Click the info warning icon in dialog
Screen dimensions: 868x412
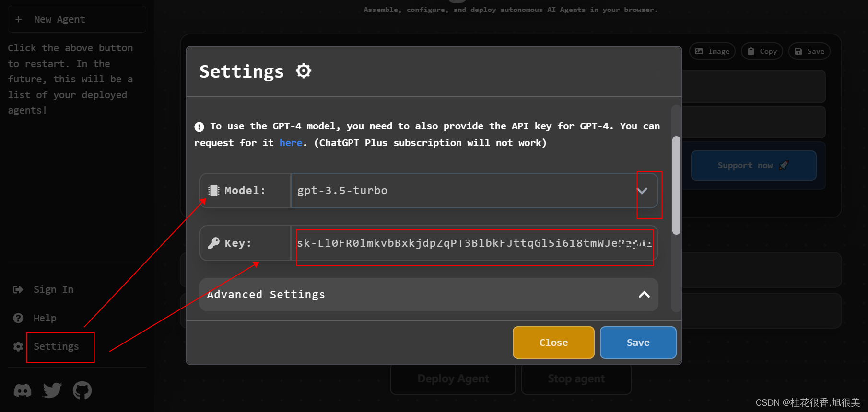point(199,126)
